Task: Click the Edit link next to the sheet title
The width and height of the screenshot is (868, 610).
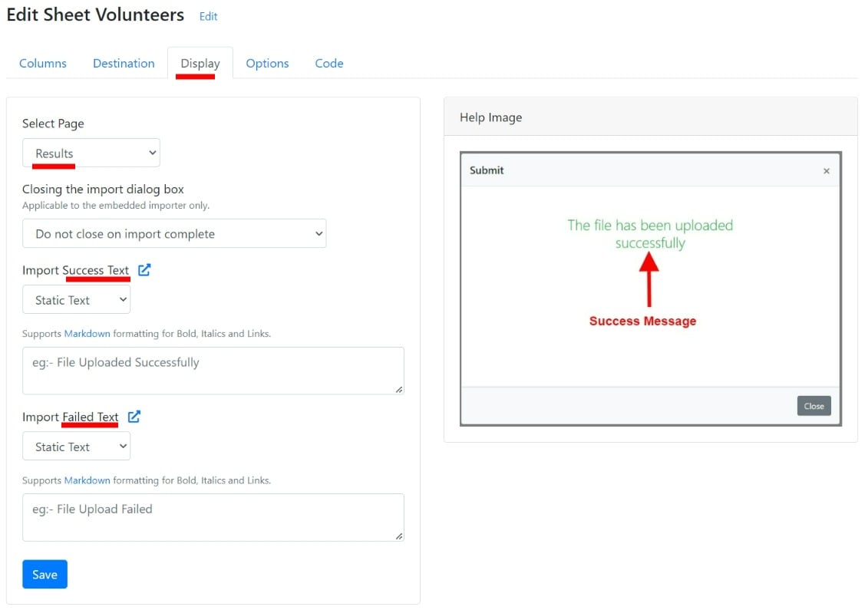Action: [208, 17]
